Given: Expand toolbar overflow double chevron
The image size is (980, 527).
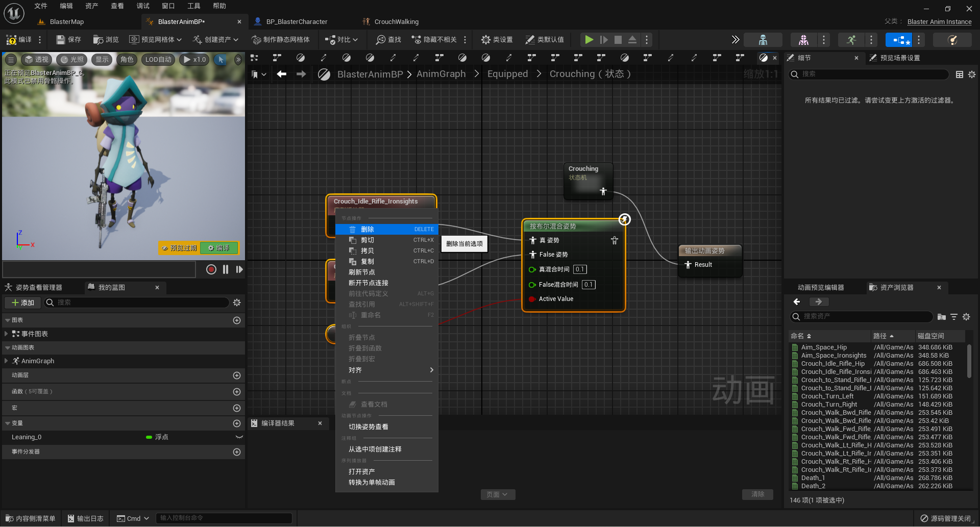Looking at the screenshot, I should pos(735,39).
